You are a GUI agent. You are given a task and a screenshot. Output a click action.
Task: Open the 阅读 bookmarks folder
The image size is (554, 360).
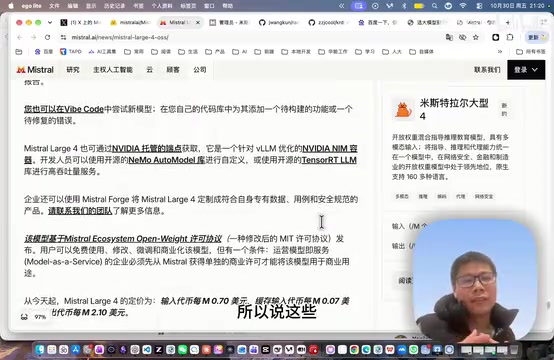[x=161, y=52]
